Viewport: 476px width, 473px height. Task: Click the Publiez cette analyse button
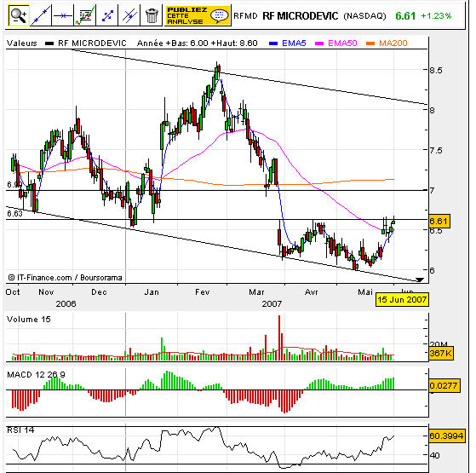click(198, 15)
